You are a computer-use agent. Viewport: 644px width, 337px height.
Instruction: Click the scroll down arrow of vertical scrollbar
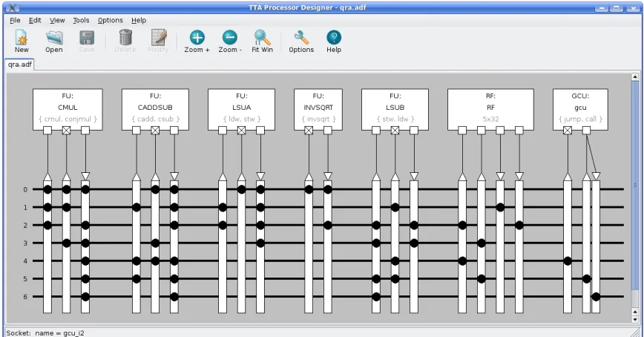[635, 319]
